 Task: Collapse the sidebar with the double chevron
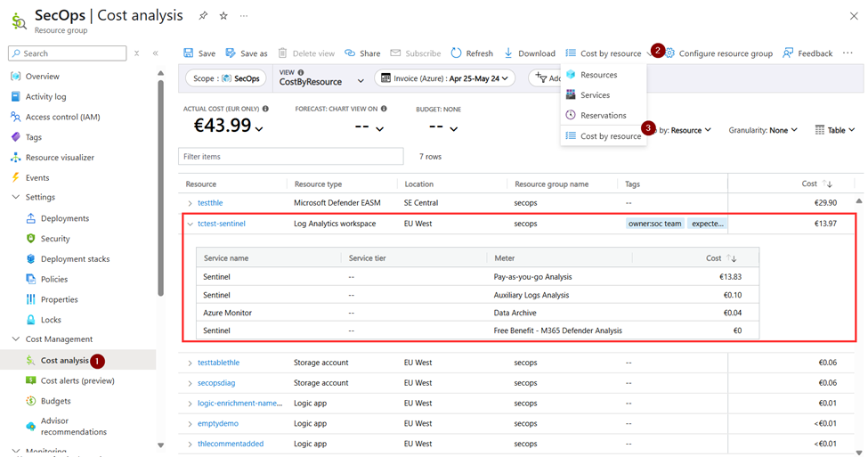(156, 53)
